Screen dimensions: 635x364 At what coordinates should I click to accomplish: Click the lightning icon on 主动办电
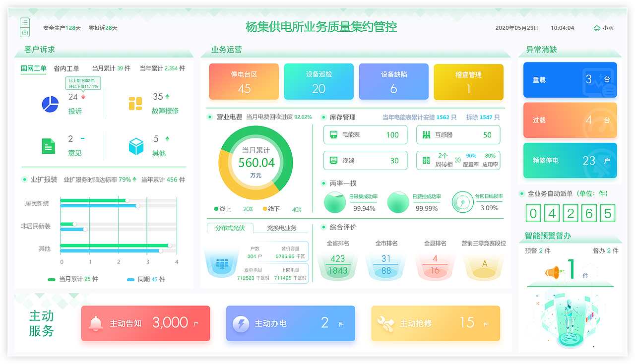point(241,324)
